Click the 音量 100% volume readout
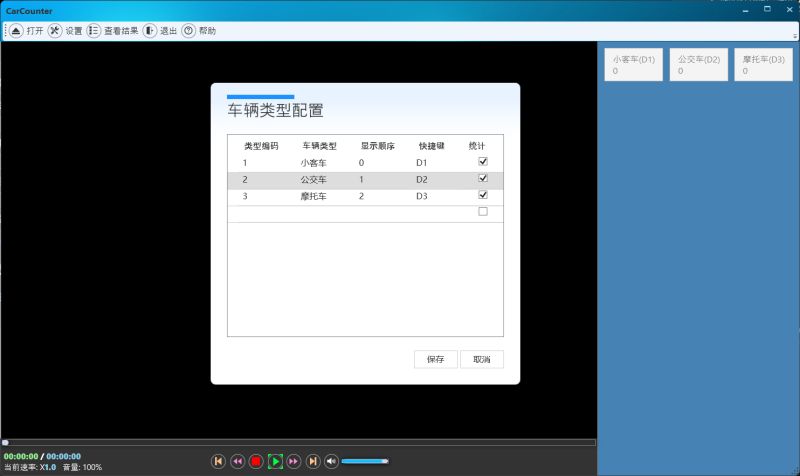800x476 pixels. coord(82,467)
